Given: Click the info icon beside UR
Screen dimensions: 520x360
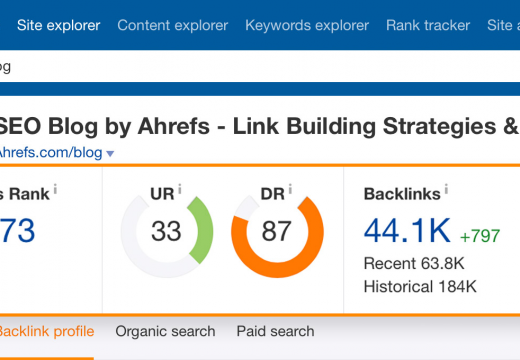Looking at the screenshot, I should [180, 189].
